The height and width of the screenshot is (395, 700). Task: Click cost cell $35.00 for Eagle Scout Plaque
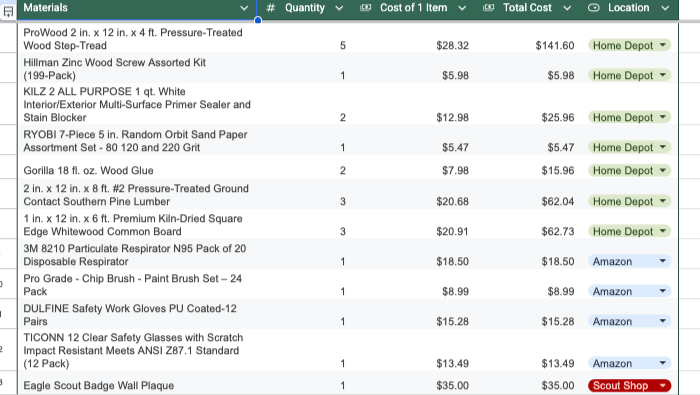452,385
